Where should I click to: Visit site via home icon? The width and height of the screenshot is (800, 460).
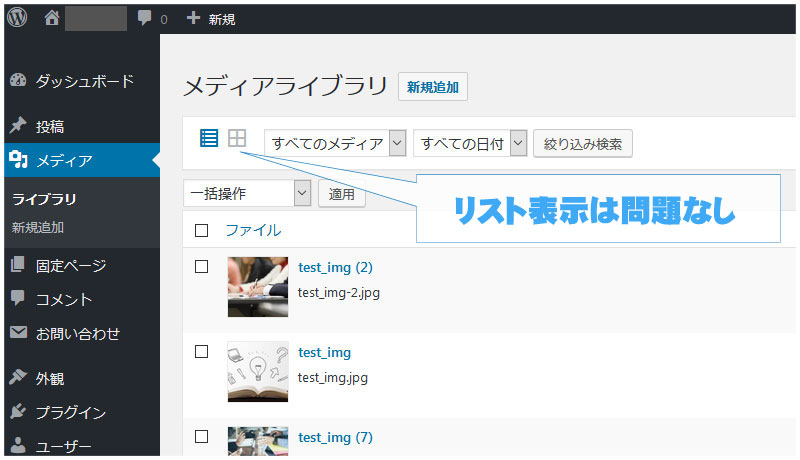point(52,18)
